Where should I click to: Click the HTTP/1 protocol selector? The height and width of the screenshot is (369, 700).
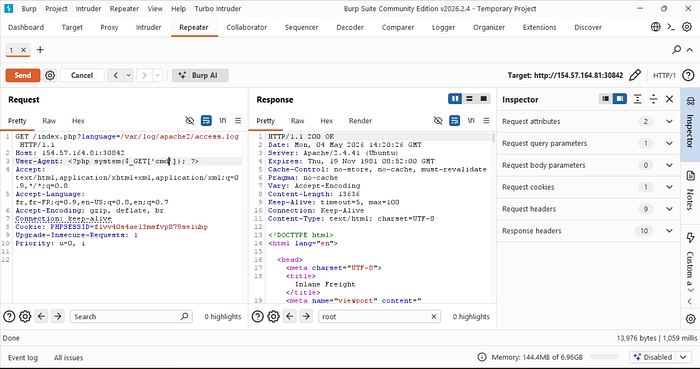click(664, 75)
